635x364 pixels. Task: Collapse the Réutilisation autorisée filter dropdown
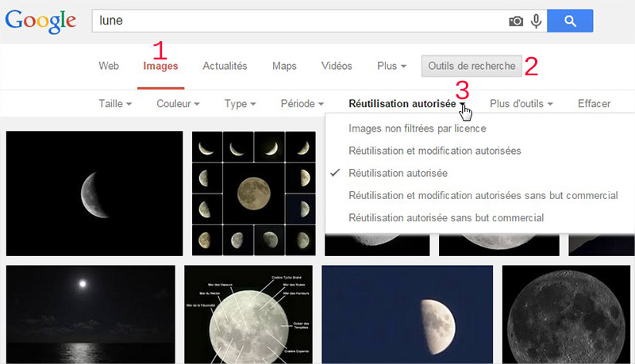[x=407, y=104]
